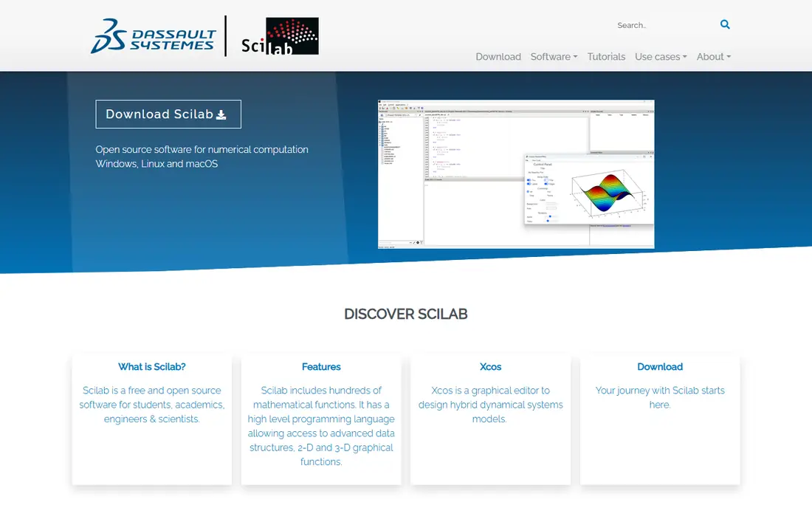Expand the Software dropdown menu
This screenshot has height=508, width=812.
coord(554,57)
